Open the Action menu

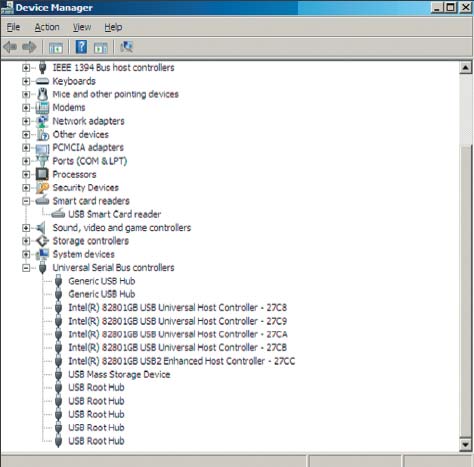[47, 27]
